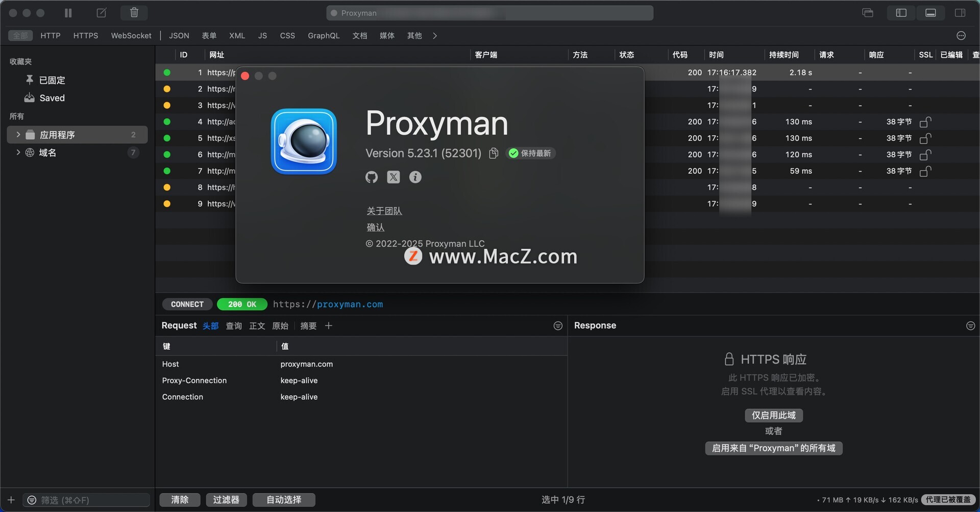
Task: Click the 代理已被覆盖 status badge
Action: point(948,500)
